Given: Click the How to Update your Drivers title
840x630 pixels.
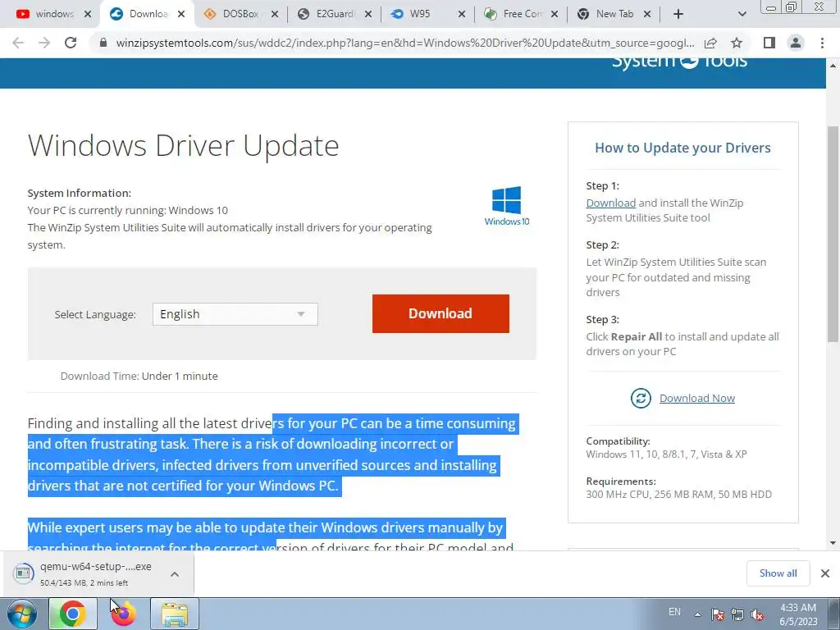Looking at the screenshot, I should click(x=682, y=148).
